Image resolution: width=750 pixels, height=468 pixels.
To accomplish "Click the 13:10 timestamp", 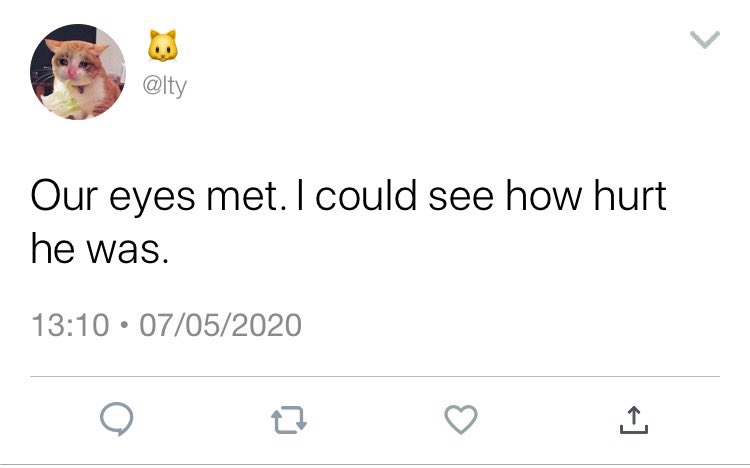I will point(70,325).
